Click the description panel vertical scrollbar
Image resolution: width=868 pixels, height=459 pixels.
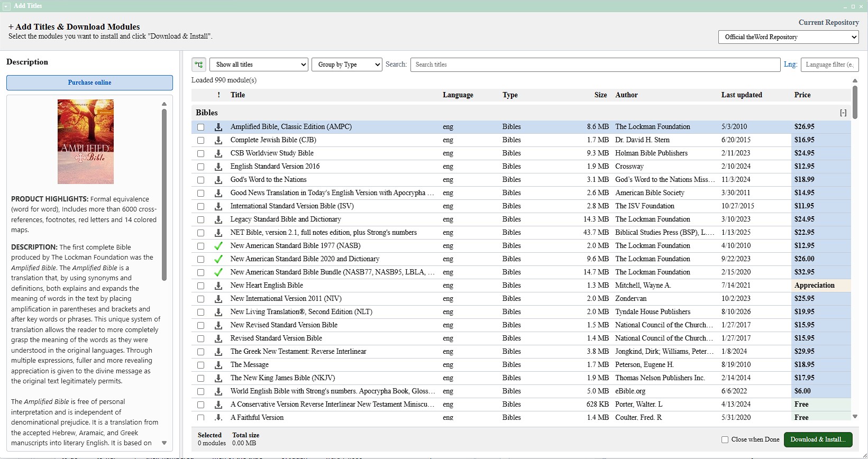164,195
